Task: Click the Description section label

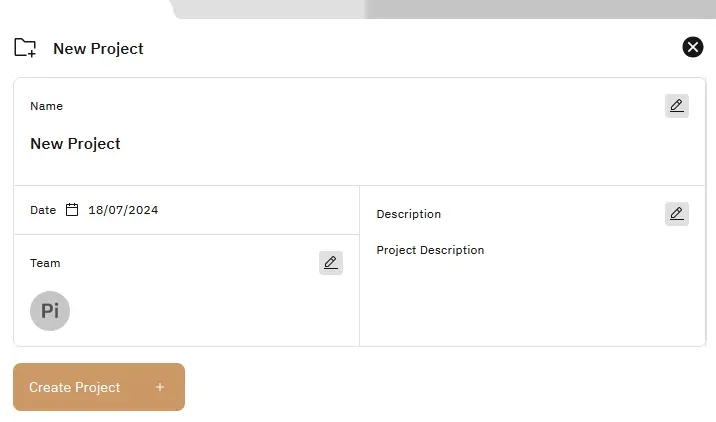Action: (408, 214)
